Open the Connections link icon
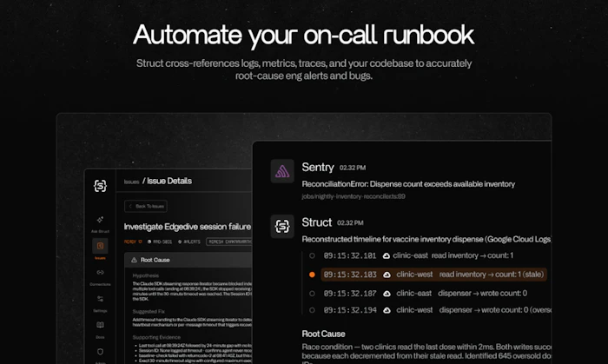Image resolution: width=608 pixels, height=364 pixels. (100, 272)
